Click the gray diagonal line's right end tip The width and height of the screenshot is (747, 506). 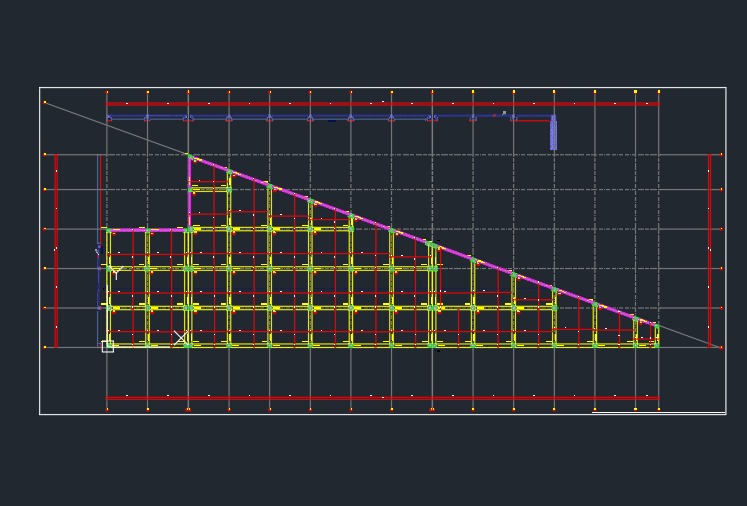point(720,347)
